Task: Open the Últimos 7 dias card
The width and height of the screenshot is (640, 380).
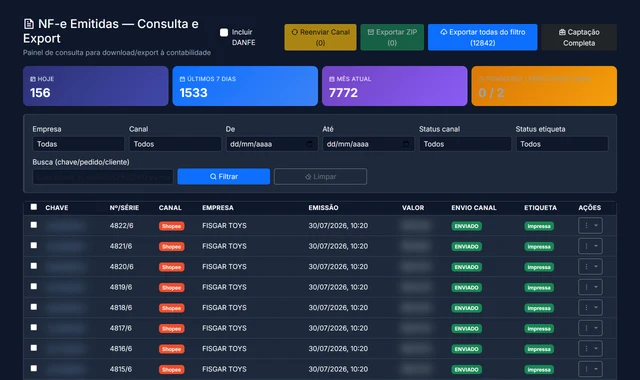Action: coord(245,86)
